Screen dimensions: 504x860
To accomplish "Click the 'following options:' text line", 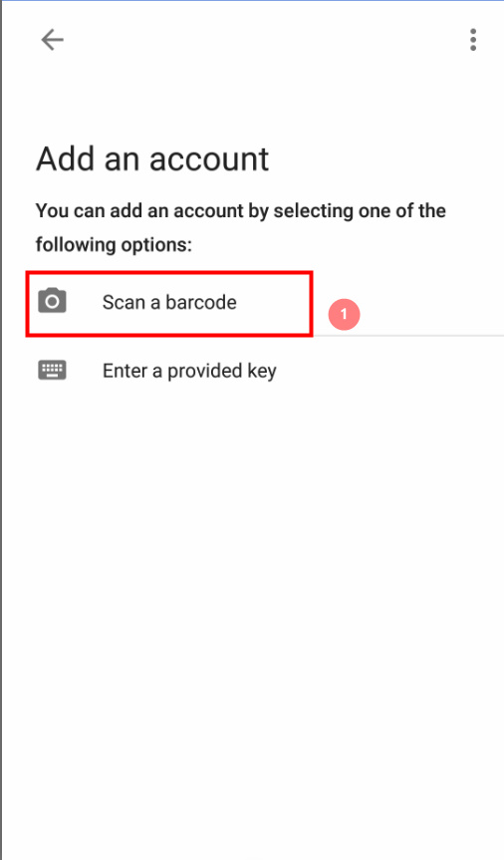I will 115,244.
